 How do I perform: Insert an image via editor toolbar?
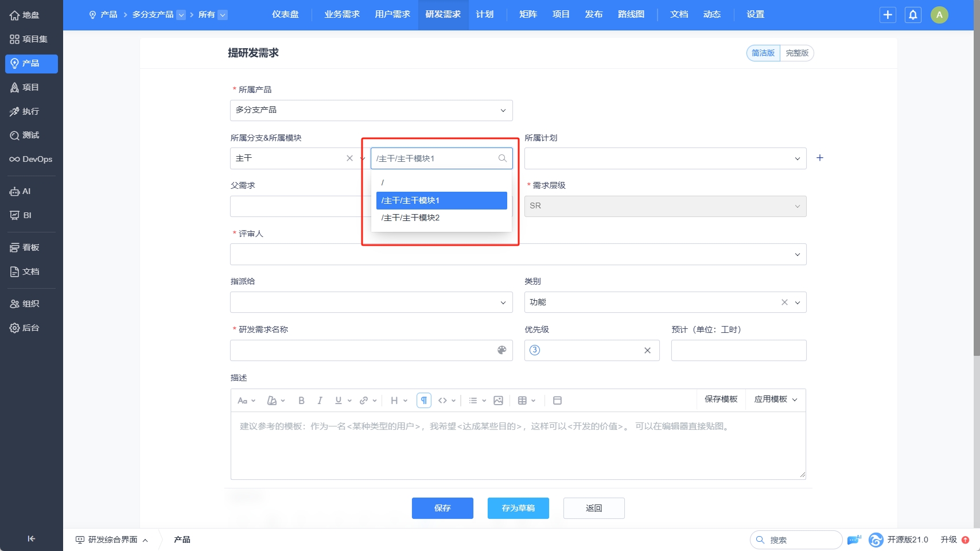tap(498, 401)
